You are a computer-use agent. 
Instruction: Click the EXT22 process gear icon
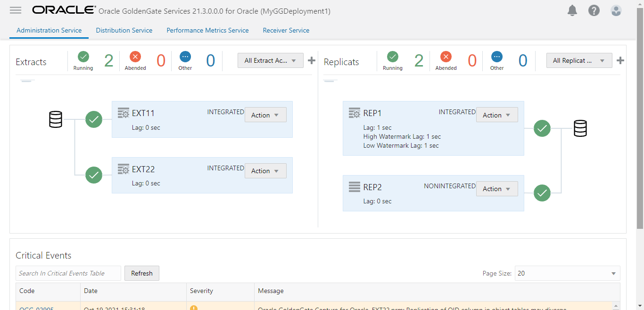(x=123, y=169)
